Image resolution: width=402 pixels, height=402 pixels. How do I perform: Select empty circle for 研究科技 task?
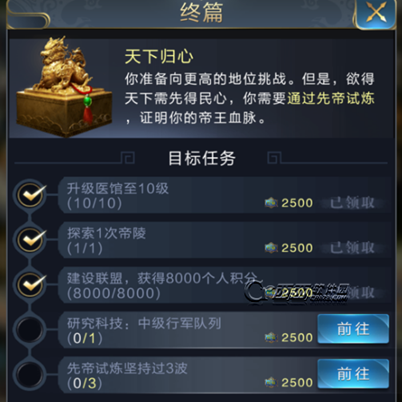tap(31, 329)
